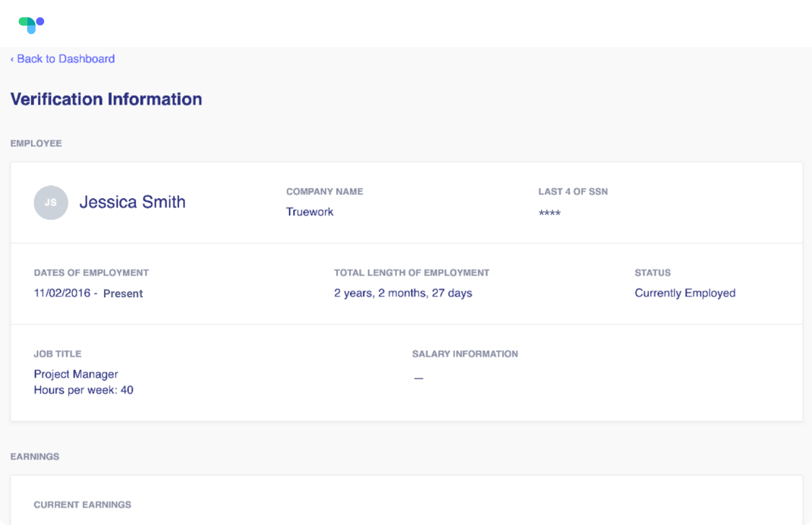Viewport: 812px width, 525px height.
Task: Select the company name Truework
Action: coord(310,212)
